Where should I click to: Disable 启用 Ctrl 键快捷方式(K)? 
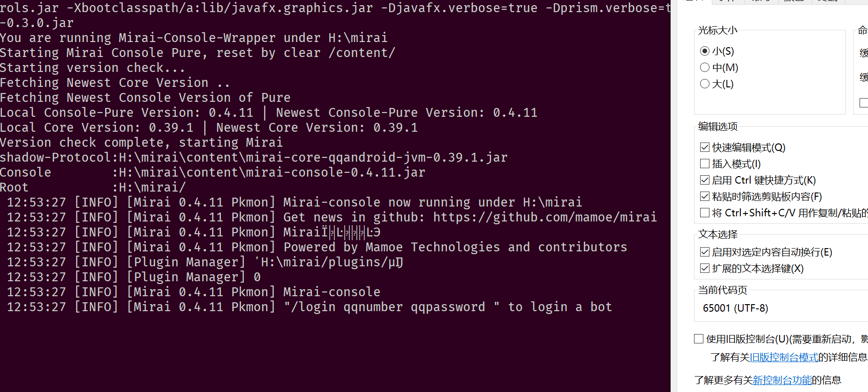pos(705,180)
